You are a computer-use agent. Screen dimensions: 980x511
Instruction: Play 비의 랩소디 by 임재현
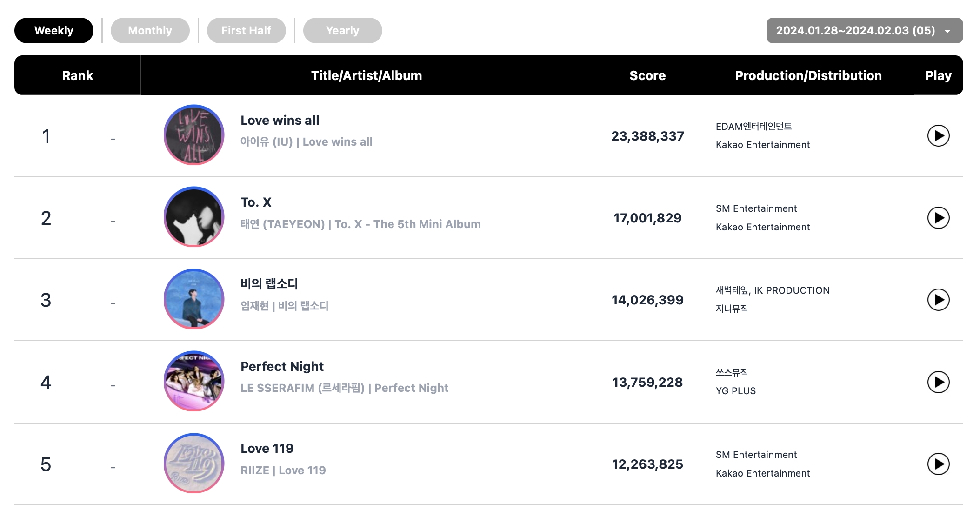coord(938,300)
